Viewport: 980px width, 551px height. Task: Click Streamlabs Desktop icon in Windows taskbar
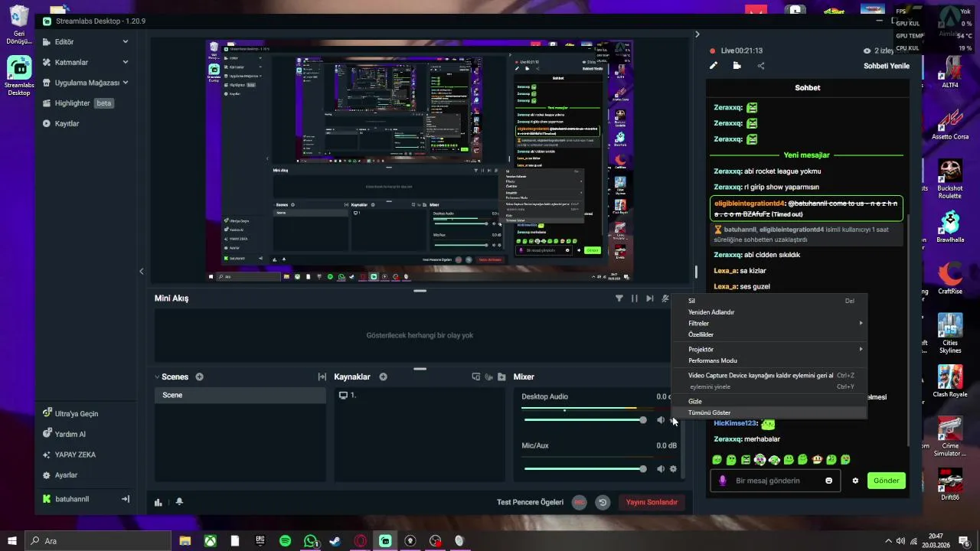[385, 541]
